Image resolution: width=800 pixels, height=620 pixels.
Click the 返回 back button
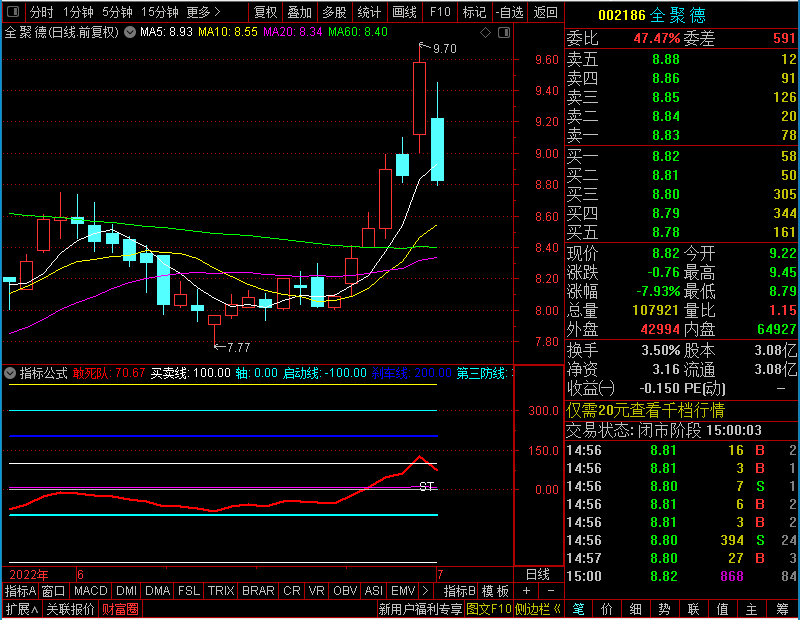click(545, 12)
